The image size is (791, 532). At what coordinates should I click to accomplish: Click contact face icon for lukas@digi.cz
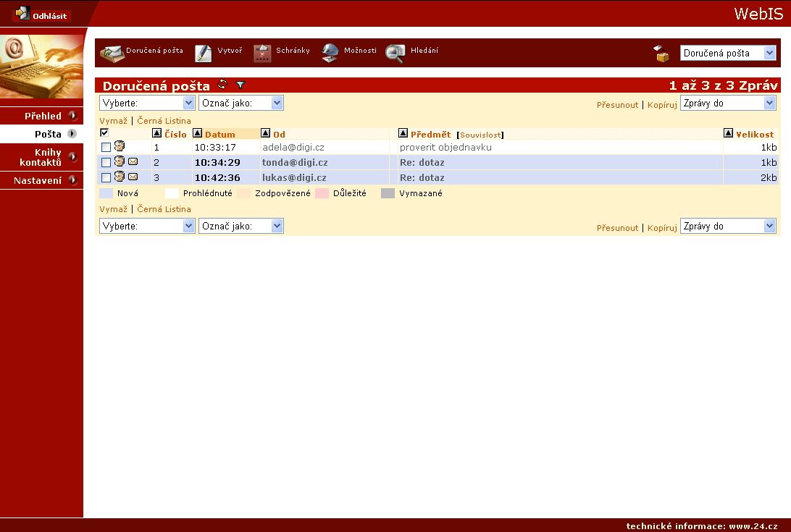pos(119,177)
